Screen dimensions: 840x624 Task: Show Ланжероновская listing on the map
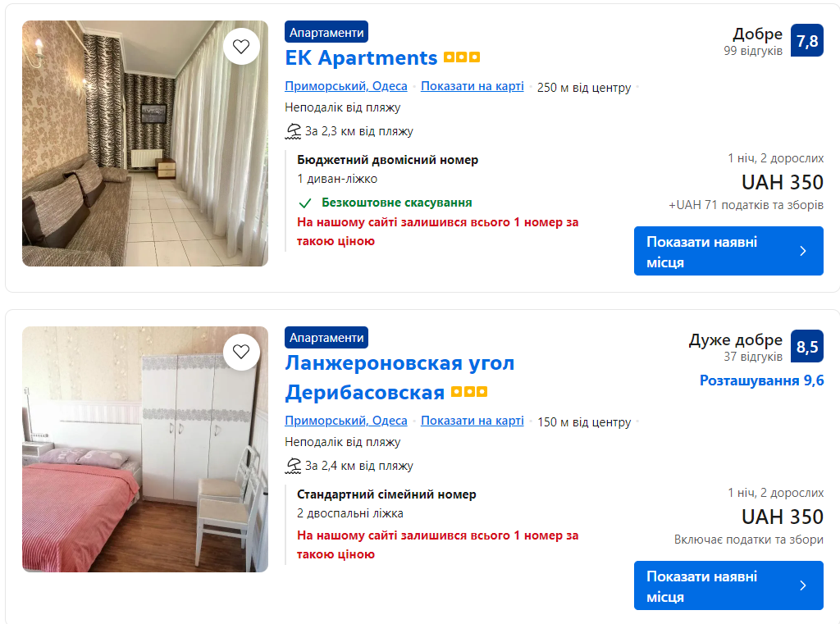pyautogui.click(x=472, y=421)
